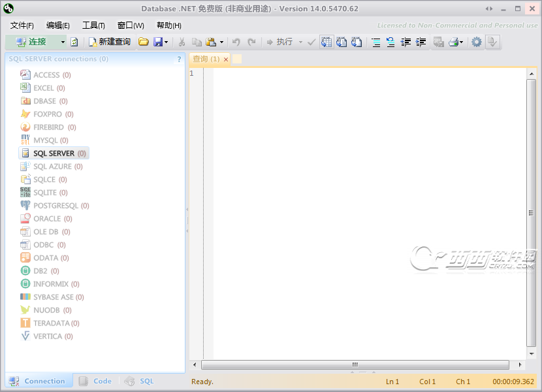542x392 pixels.
Task: Expand the print button dropdown arrow
Action: [462, 42]
